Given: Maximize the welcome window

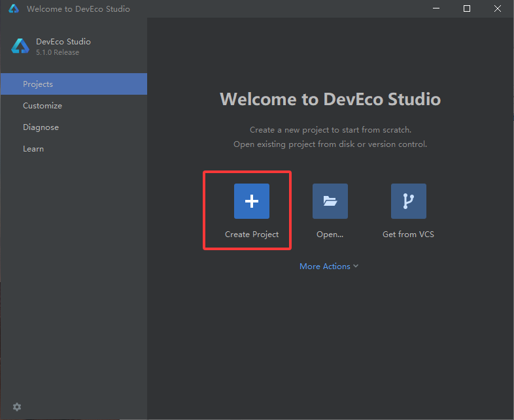Looking at the screenshot, I should 467,8.
